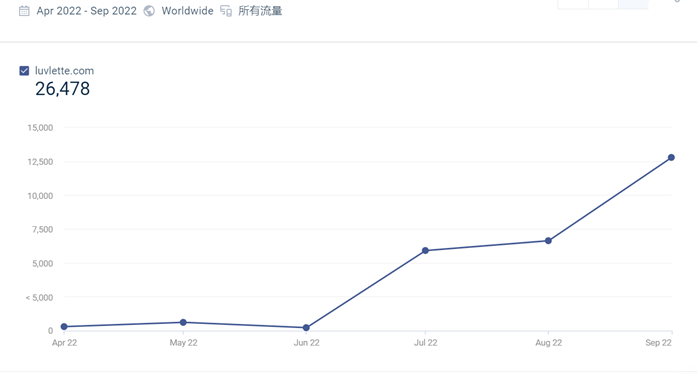Open the 所有流量 traffic type filter
This screenshot has width=697, height=374.
(x=260, y=11)
